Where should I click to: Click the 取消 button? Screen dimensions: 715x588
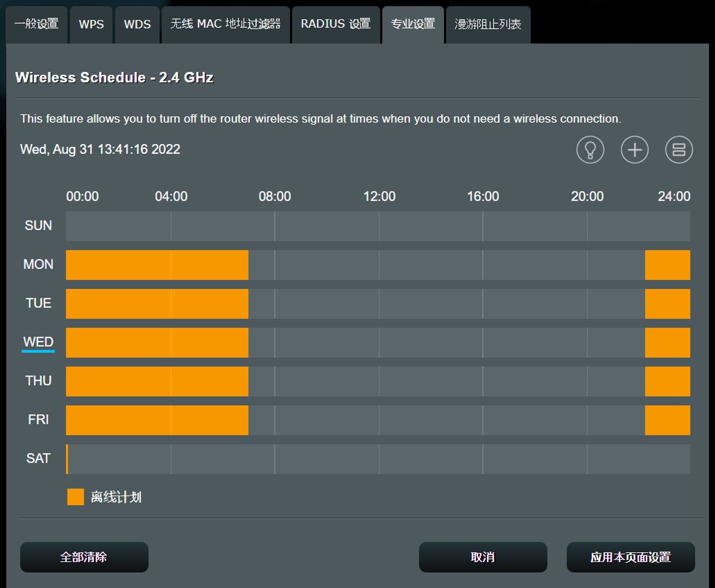click(x=483, y=557)
